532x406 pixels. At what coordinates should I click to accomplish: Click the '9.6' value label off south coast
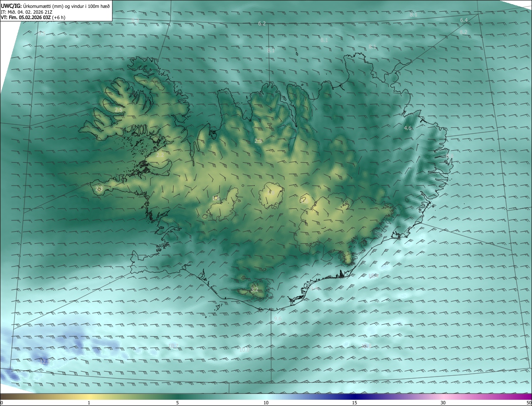[278, 319]
